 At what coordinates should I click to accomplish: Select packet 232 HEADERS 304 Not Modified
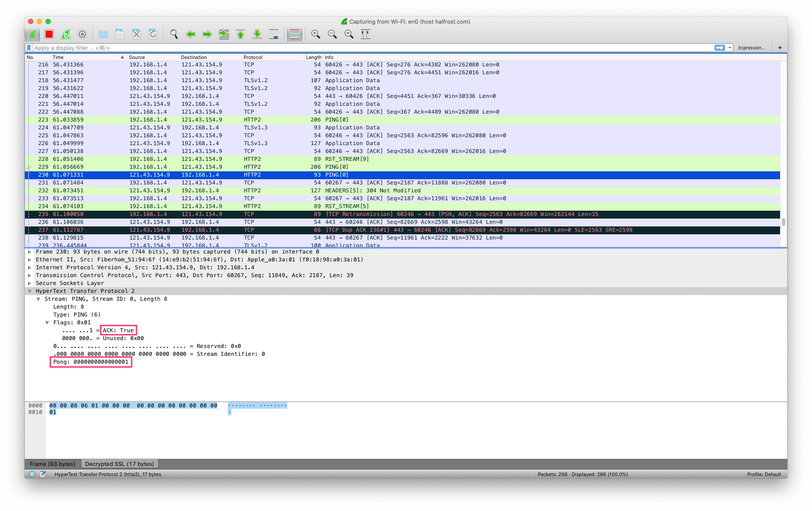tap(402, 191)
